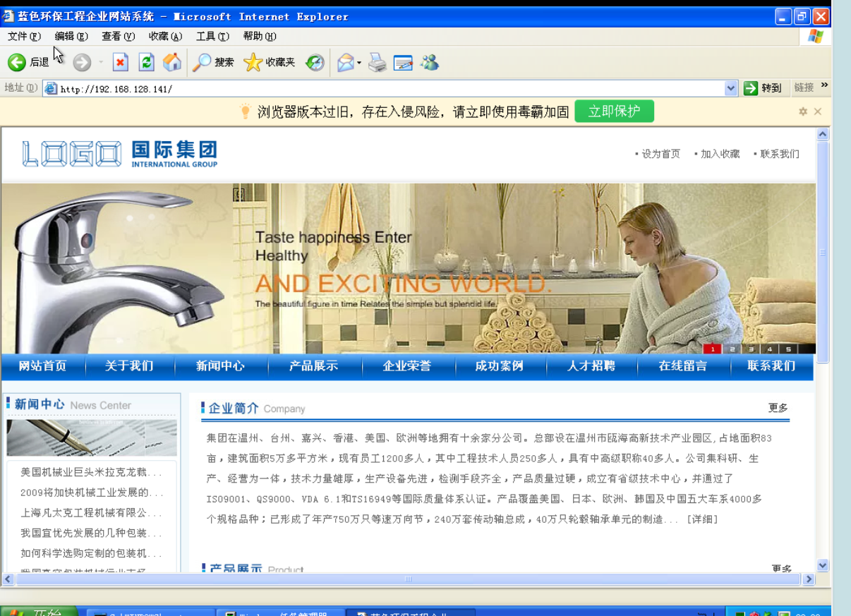The width and height of the screenshot is (851, 616).
Task: Refresh the page using green arrows icon
Action: [x=146, y=63]
